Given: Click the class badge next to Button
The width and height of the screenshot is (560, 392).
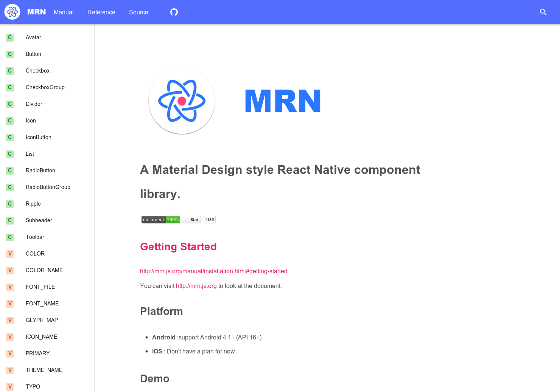Looking at the screenshot, I should coord(10,54).
